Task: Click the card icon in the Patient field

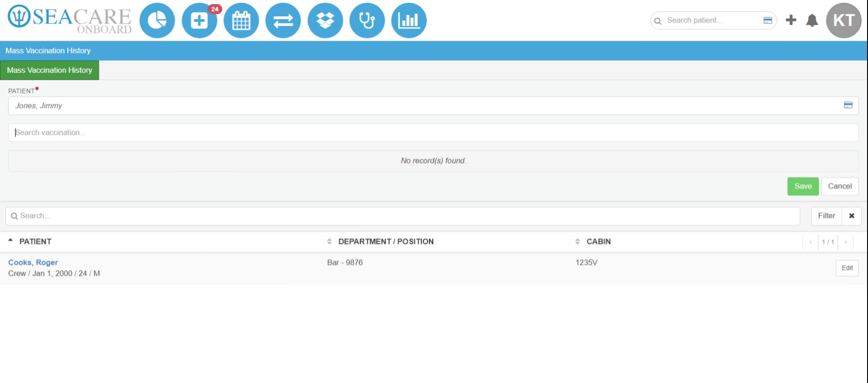Action: pyautogui.click(x=848, y=105)
